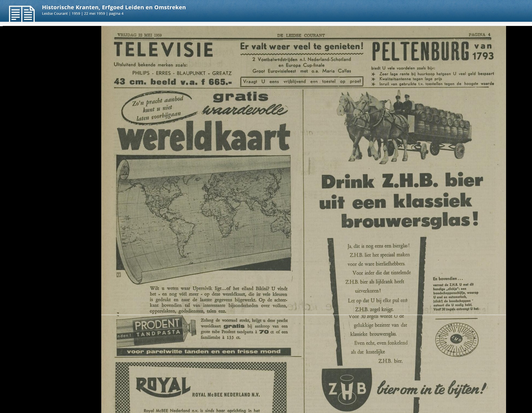Viewport: 532px width, 413px height.
Task: Click large 'gratis' heading above waardevolle
Action: point(241,97)
